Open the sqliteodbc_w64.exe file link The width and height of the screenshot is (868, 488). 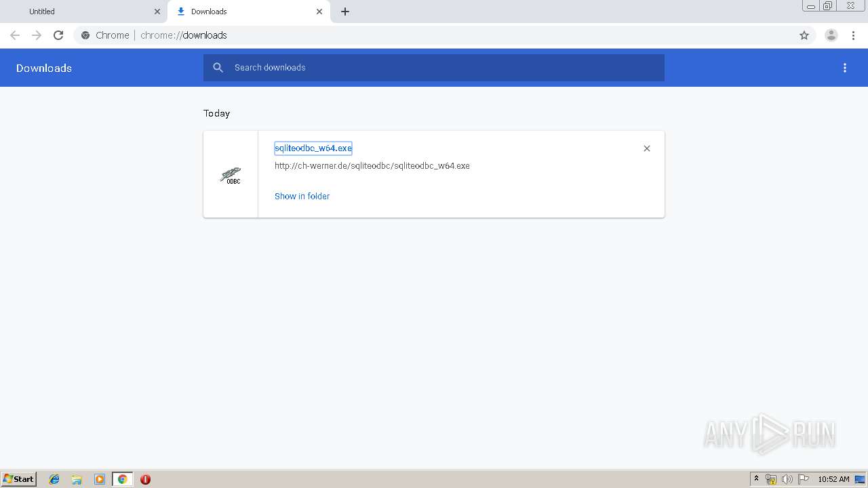tap(313, 148)
